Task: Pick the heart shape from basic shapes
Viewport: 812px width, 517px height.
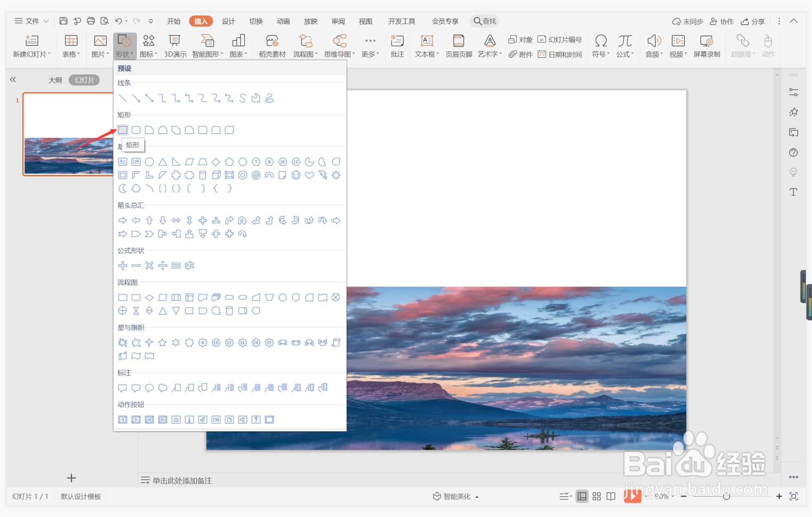Action: click(x=309, y=175)
